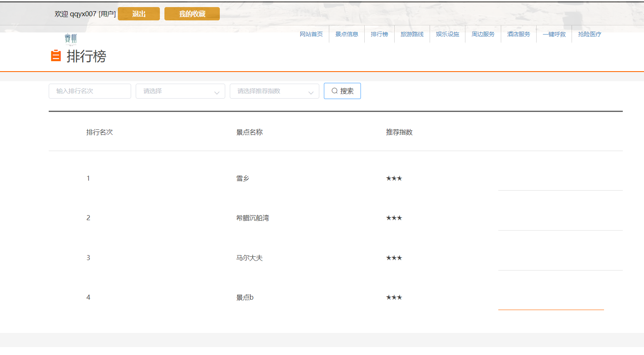Select the 景点b attraction name
The width and height of the screenshot is (644, 355).
pyautogui.click(x=245, y=297)
